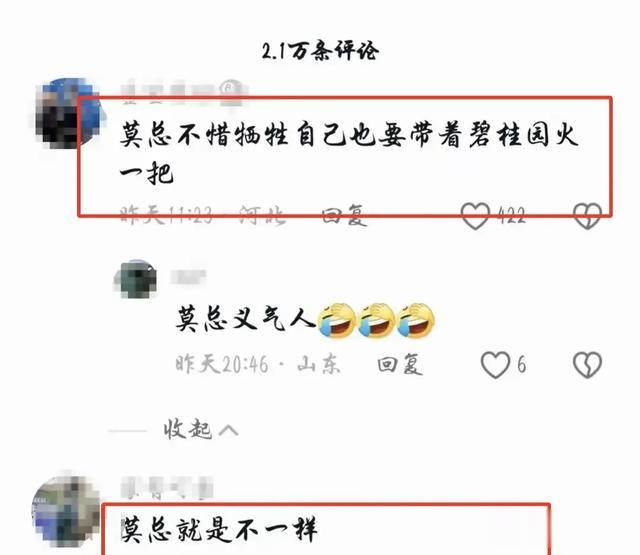640x555 pixels.
Task: Collapse replies with 收起
Action: pos(187,430)
